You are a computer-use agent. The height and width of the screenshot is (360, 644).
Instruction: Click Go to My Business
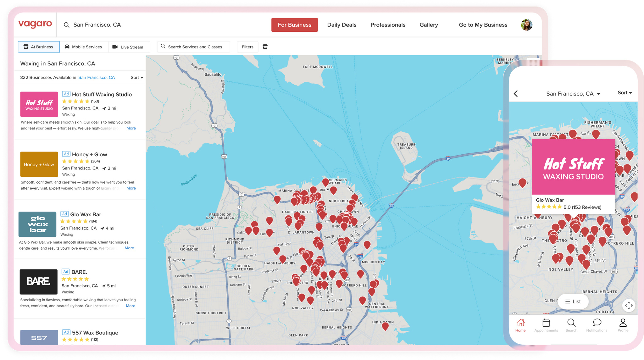[x=483, y=25]
